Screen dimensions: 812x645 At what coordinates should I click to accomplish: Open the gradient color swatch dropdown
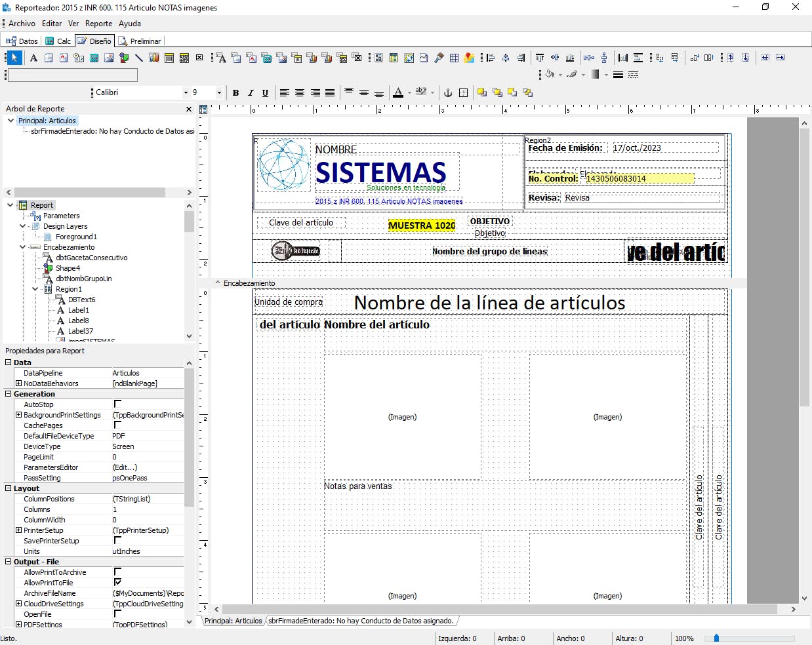pyautogui.click(x=606, y=75)
